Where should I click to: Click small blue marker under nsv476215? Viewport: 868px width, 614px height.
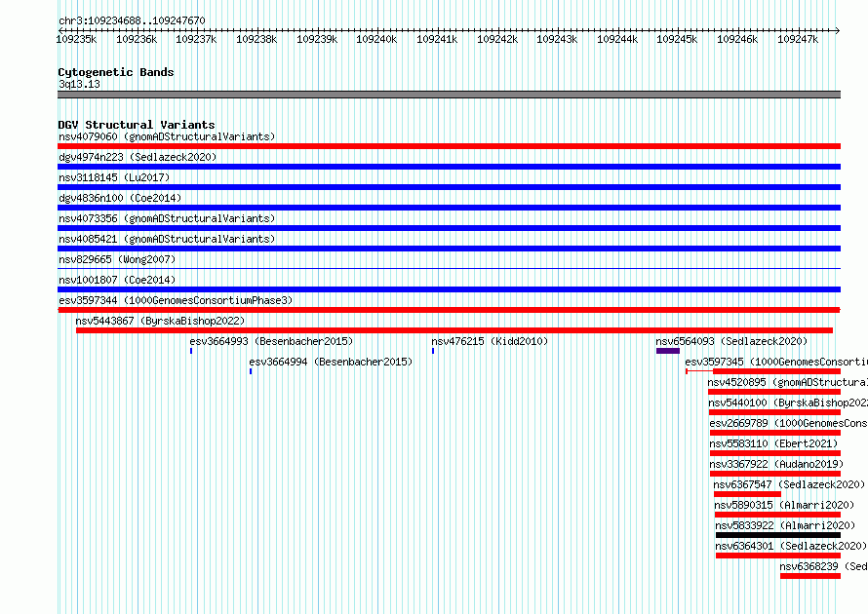(433, 351)
